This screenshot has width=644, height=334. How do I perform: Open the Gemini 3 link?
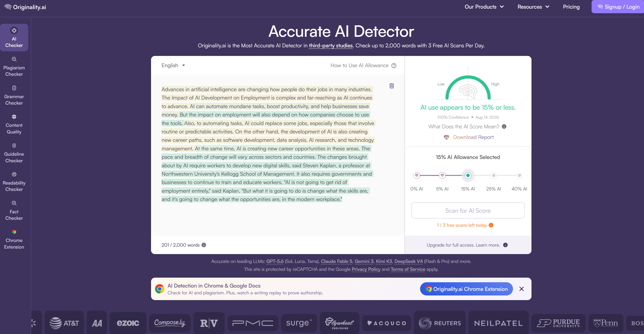(364, 262)
